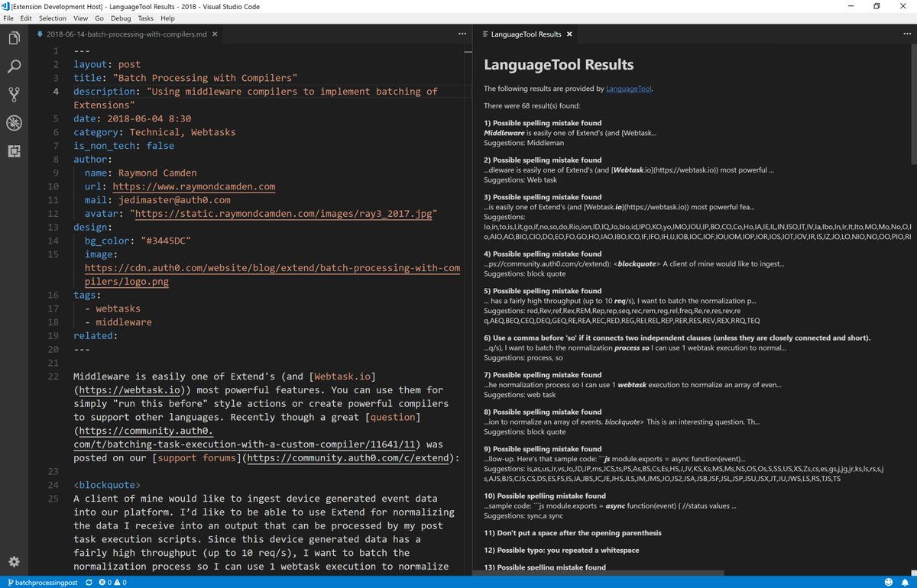Open the errors and warnings count in status bar

pyautogui.click(x=113, y=582)
